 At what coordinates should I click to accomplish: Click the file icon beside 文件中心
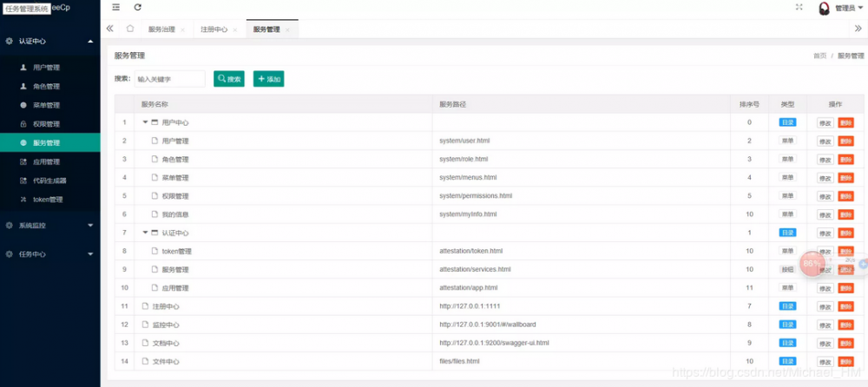(x=145, y=361)
